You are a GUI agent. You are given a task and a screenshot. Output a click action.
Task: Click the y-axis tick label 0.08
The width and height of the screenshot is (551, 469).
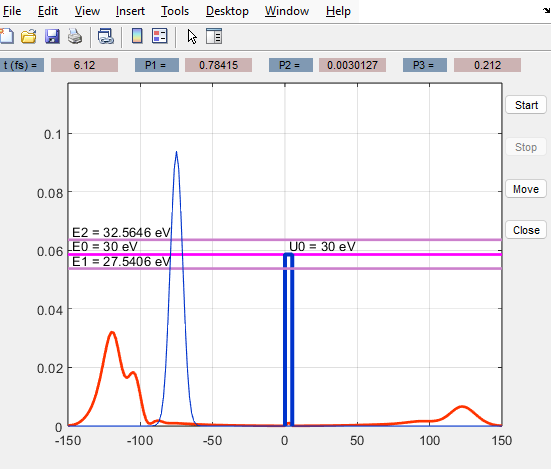click(x=50, y=193)
